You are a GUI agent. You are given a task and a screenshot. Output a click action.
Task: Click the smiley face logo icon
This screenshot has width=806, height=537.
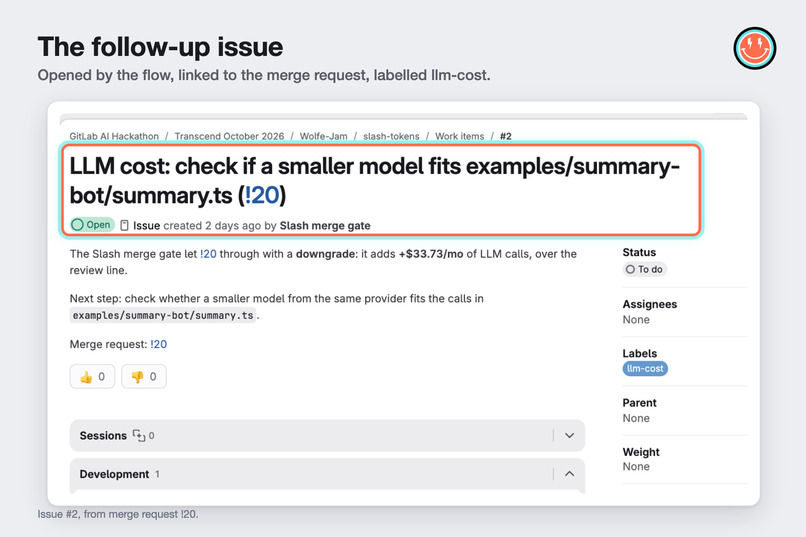point(755,48)
